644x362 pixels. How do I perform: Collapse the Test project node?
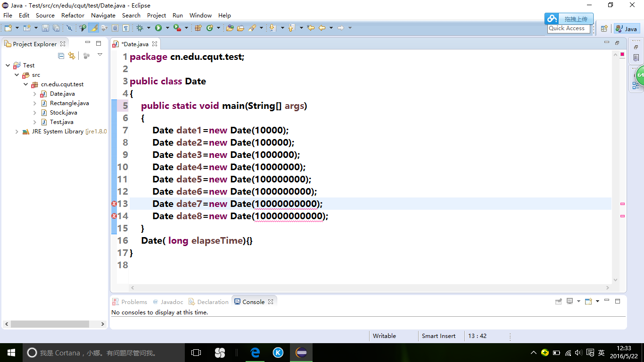(x=8, y=66)
